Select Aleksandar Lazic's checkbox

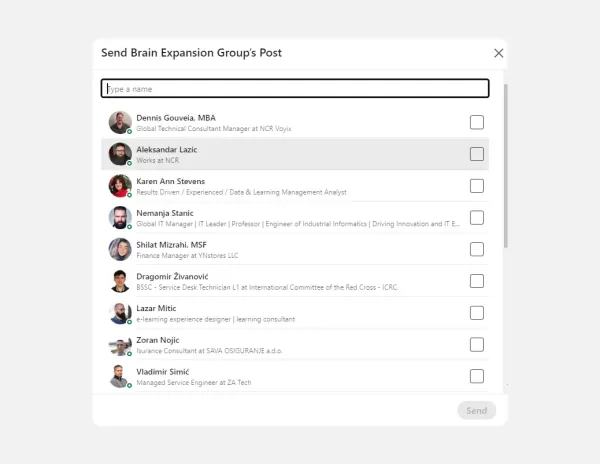point(477,154)
